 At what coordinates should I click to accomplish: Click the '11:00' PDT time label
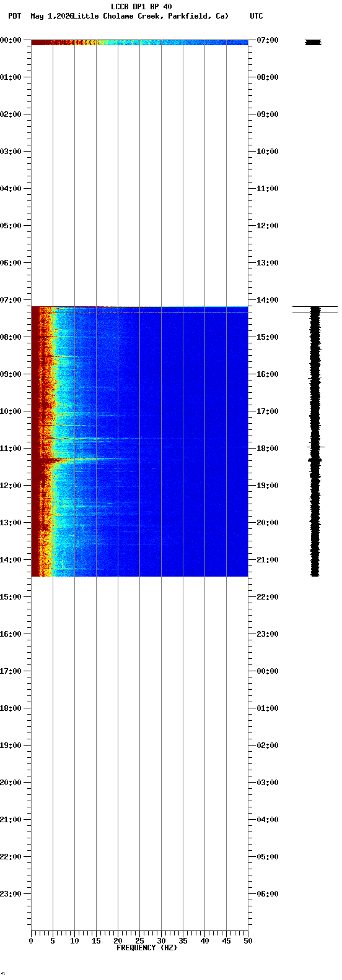tap(11, 449)
